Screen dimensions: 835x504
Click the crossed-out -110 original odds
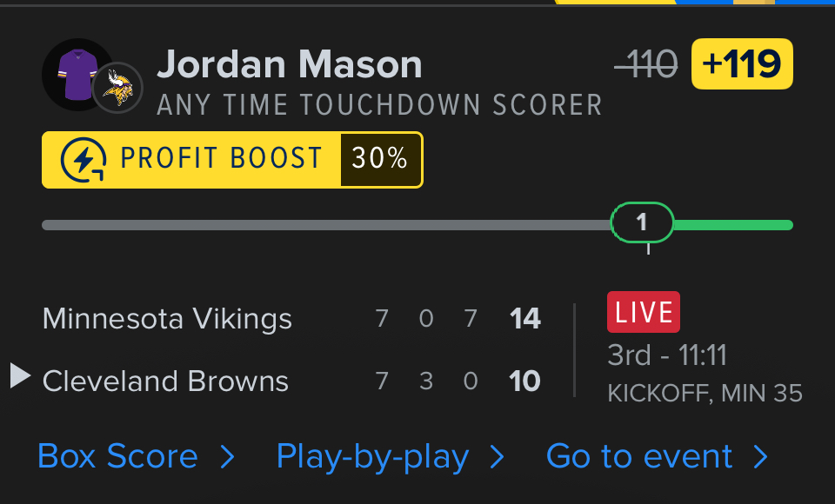tap(645, 64)
